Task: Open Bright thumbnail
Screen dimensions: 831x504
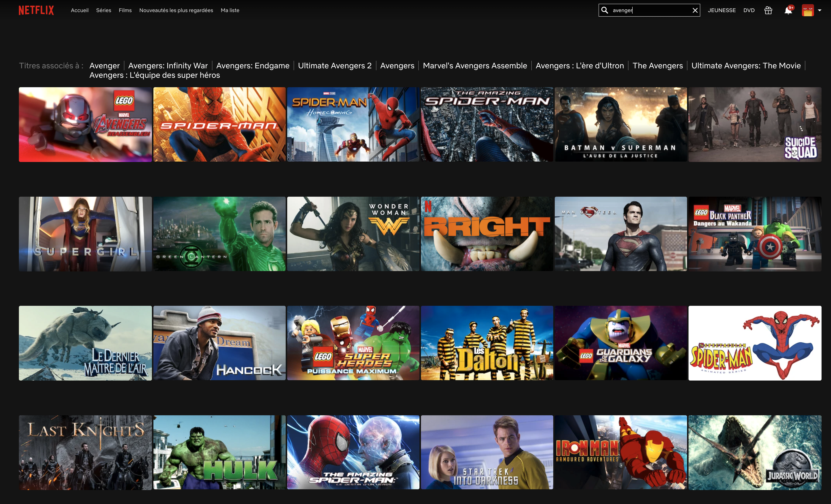Action: tap(487, 234)
